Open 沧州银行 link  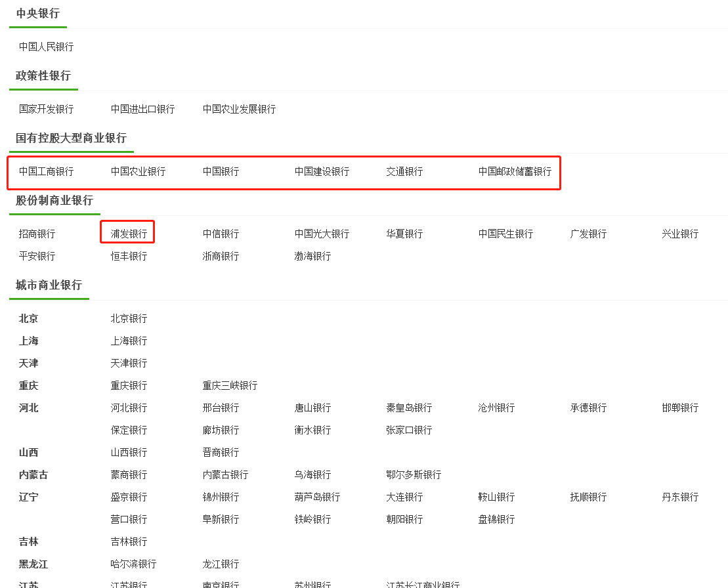click(x=496, y=408)
